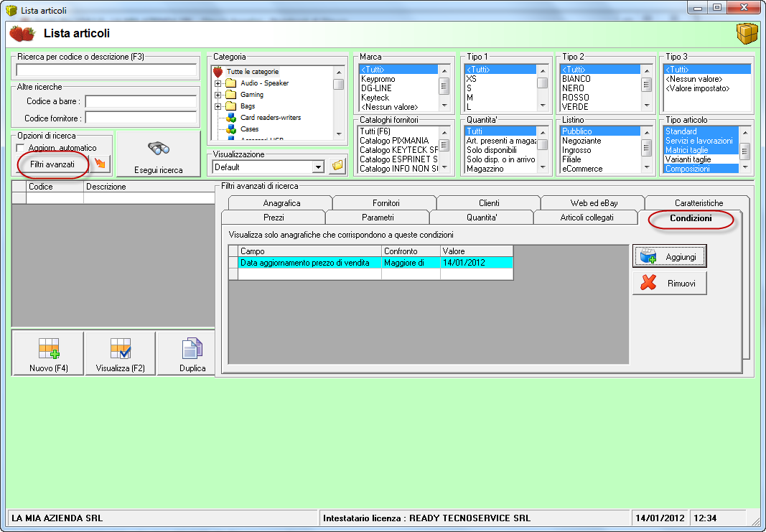
Task: Click the red X Rimuovi icon
Action: [648, 282]
